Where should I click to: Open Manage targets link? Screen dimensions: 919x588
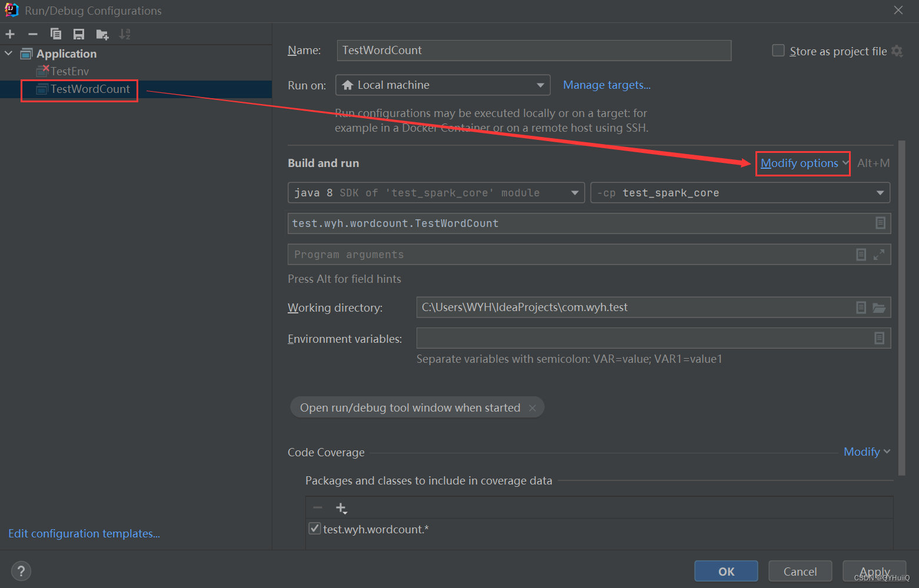tap(607, 85)
